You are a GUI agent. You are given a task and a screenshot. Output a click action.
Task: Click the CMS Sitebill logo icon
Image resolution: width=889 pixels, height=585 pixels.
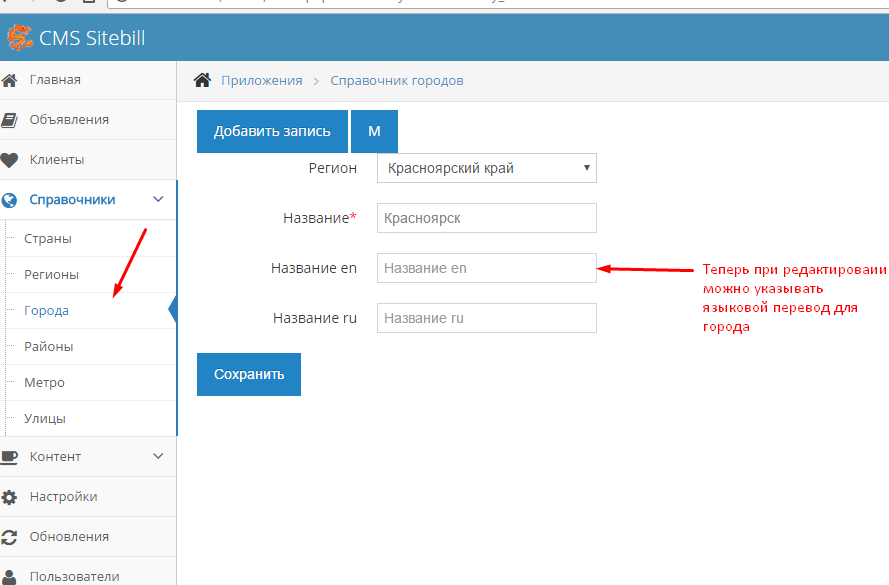pyautogui.click(x=19, y=39)
